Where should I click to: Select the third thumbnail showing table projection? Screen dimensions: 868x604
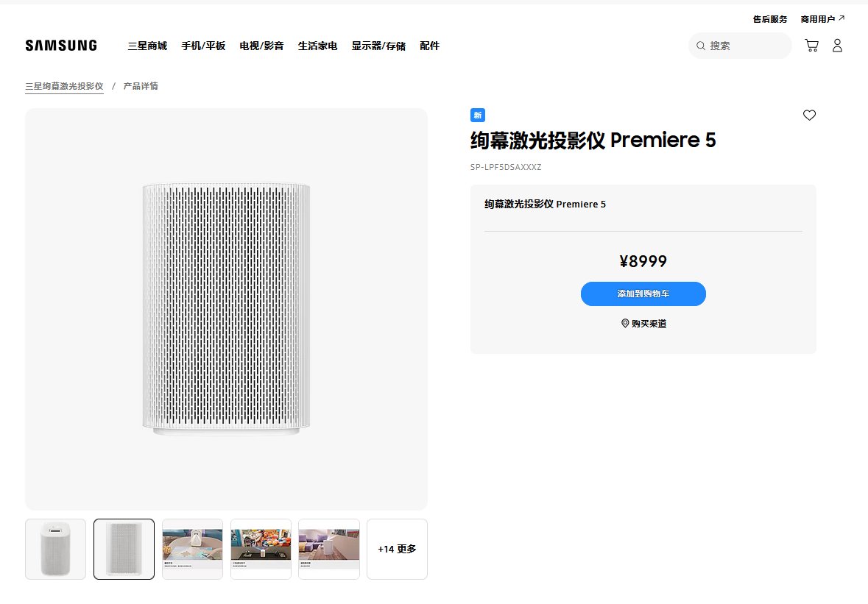[192, 550]
